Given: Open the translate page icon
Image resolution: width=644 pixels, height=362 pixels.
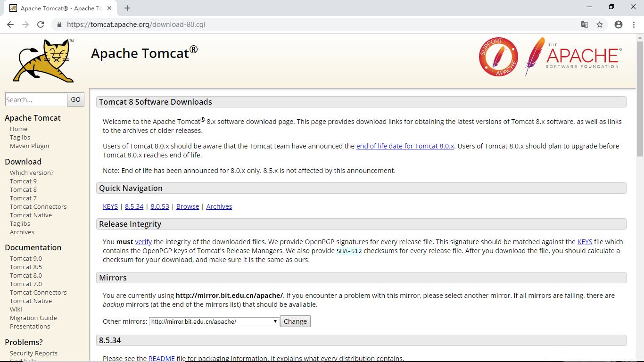Looking at the screenshot, I should coord(585,25).
